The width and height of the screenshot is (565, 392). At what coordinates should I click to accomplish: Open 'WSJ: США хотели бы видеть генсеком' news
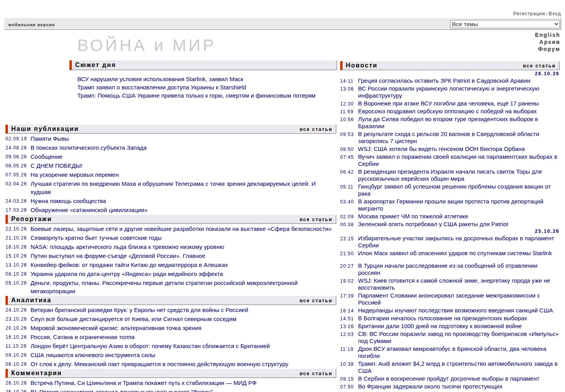pyautogui.click(x=441, y=149)
